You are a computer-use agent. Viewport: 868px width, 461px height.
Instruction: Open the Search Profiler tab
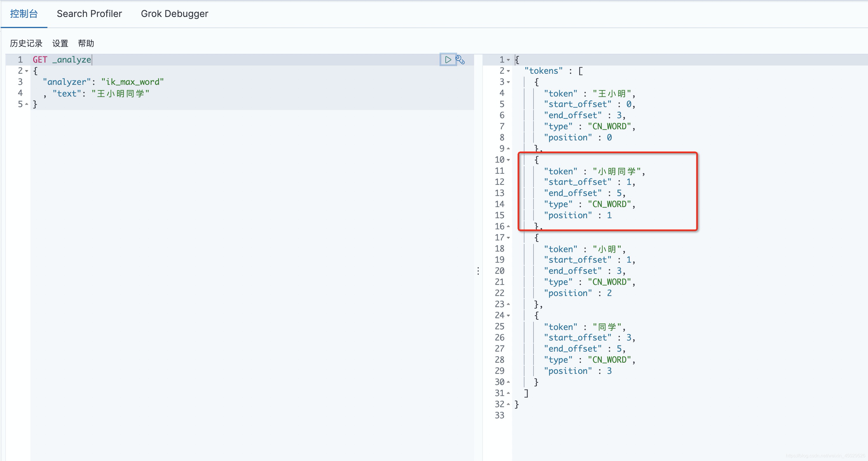click(89, 14)
